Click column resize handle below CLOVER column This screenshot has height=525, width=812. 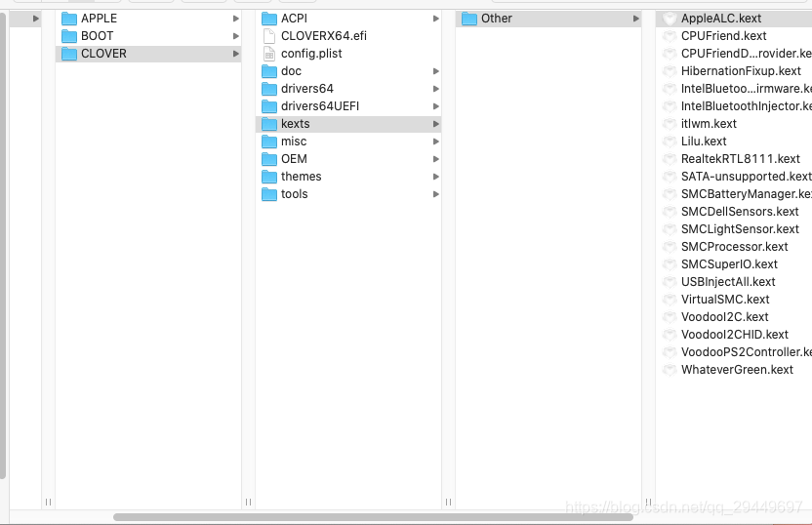coord(248,503)
